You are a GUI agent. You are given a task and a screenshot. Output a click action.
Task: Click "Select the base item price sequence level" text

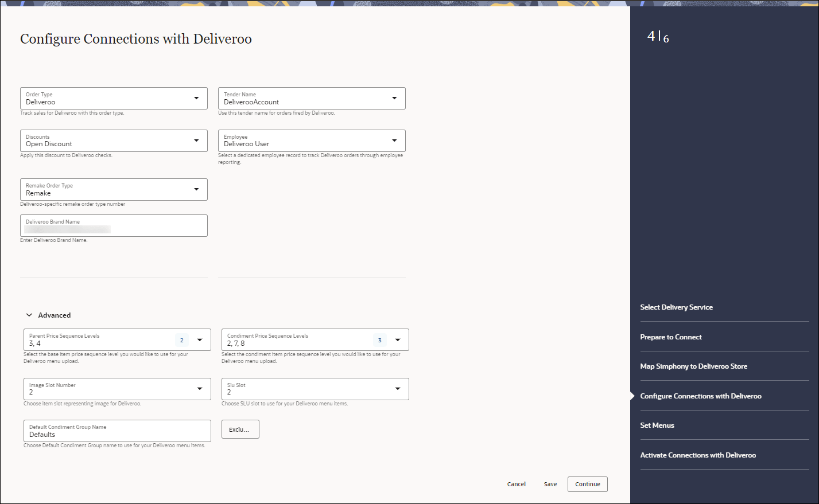(106, 358)
